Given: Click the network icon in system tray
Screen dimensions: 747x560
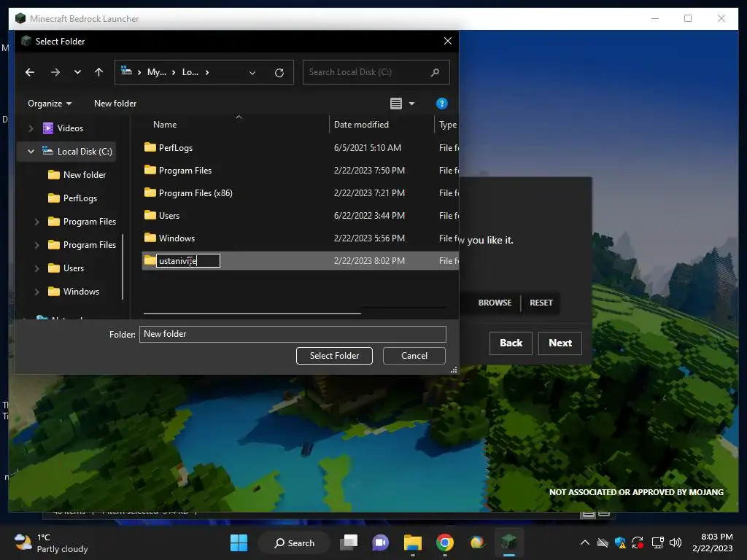Looking at the screenshot, I should (657, 542).
